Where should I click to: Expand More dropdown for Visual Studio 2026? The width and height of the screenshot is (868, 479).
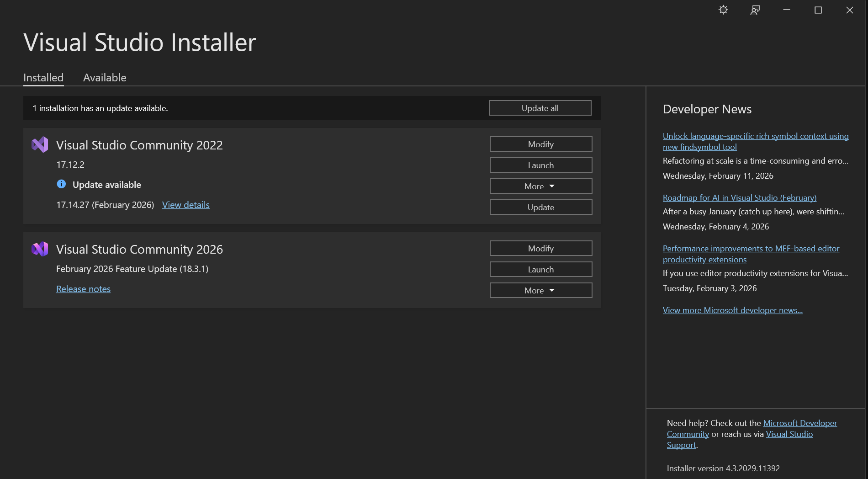[x=540, y=290]
